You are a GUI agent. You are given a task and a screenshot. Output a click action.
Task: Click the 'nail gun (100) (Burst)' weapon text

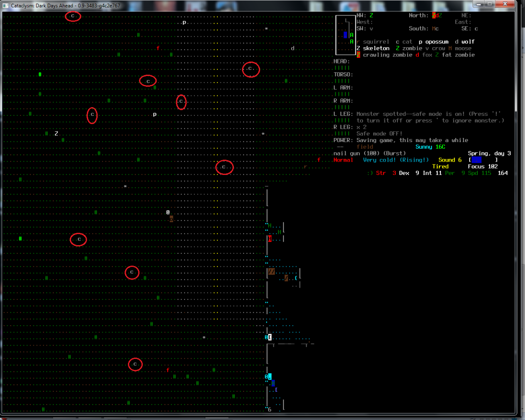(x=370, y=153)
